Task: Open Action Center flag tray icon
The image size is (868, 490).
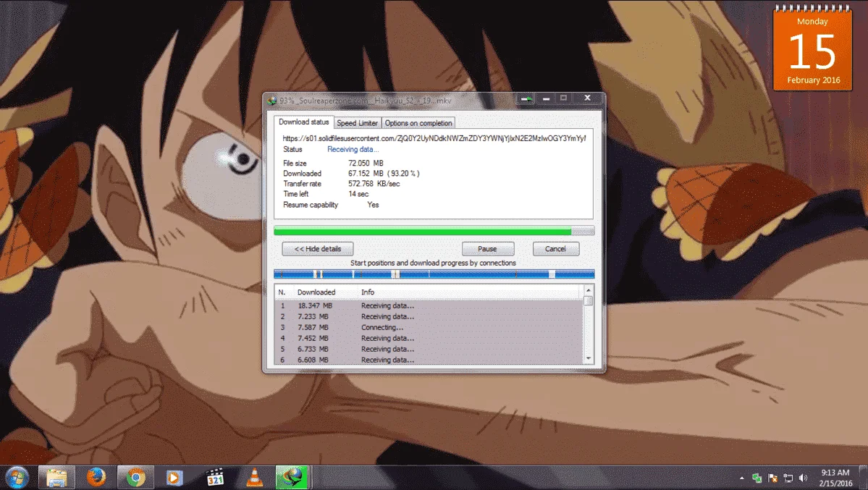Action: [x=772, y=478]
